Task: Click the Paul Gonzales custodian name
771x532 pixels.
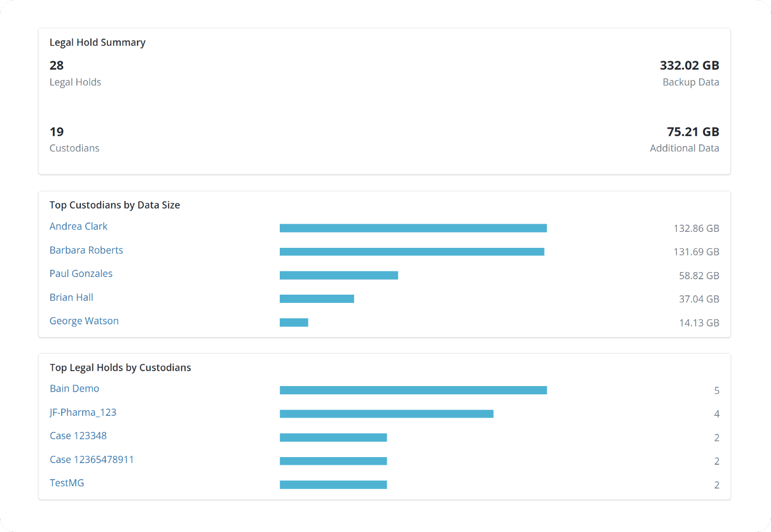Action: coord(81,274)
